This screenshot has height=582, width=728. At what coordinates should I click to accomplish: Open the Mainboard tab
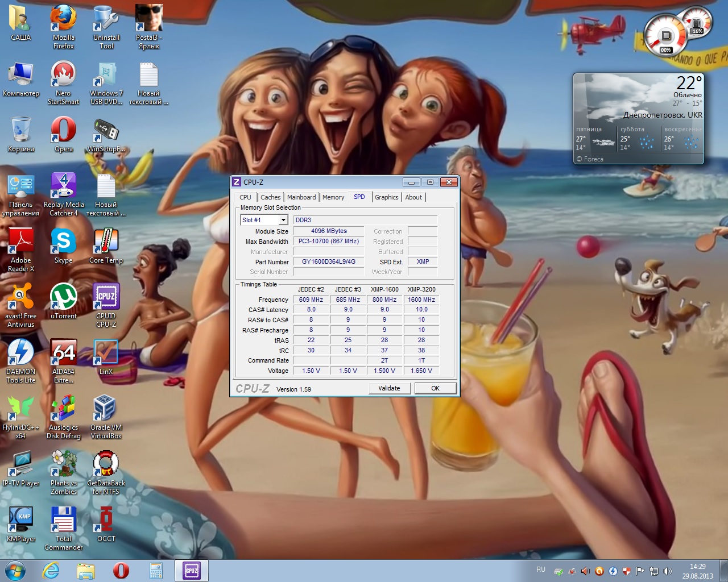(x=301, y=197)
